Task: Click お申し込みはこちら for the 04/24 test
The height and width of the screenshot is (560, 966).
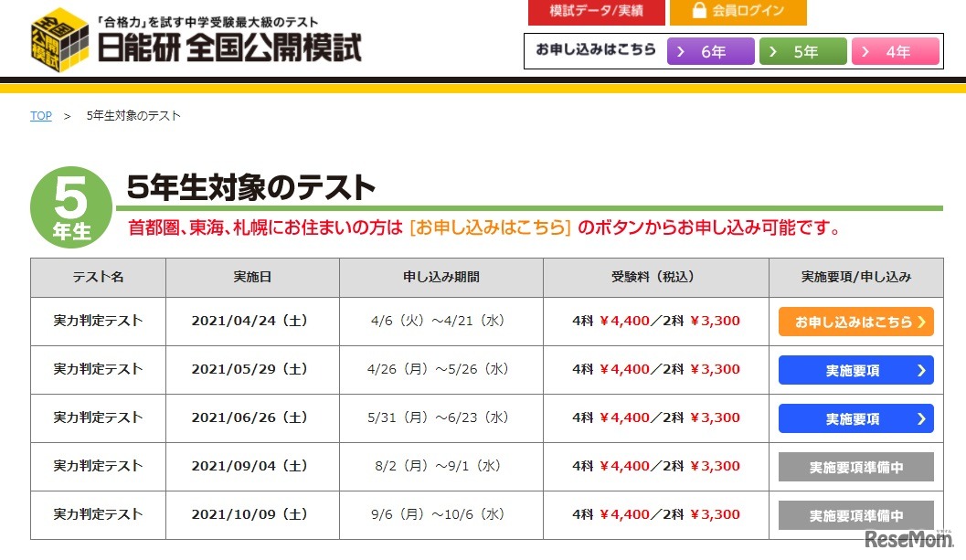Action: point(855,321)
